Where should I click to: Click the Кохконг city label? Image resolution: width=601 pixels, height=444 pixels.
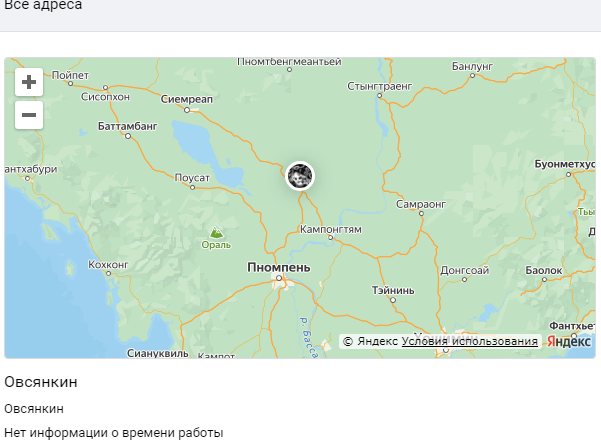(108, 265)
